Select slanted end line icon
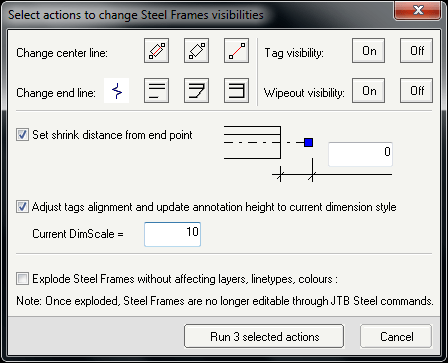 click(197, 91)
